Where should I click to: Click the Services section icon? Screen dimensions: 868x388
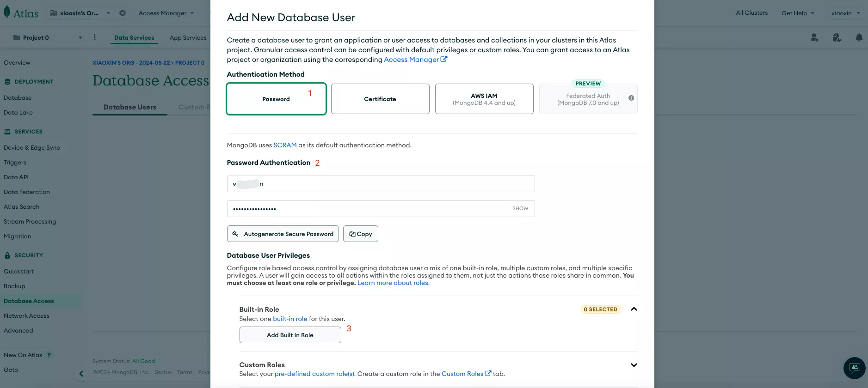(7, 132)
